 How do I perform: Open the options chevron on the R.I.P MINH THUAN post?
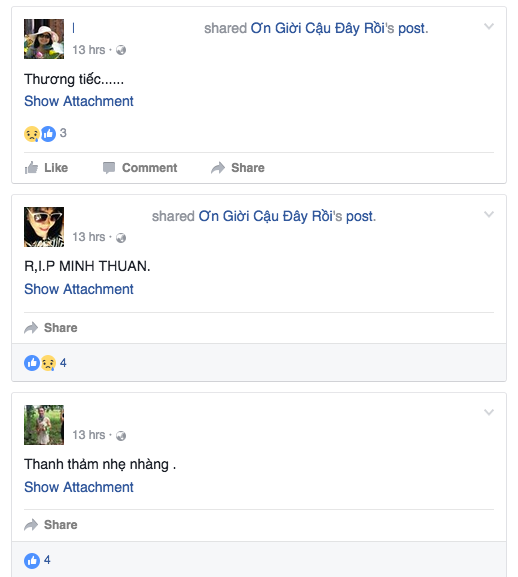tap(489, 215)
